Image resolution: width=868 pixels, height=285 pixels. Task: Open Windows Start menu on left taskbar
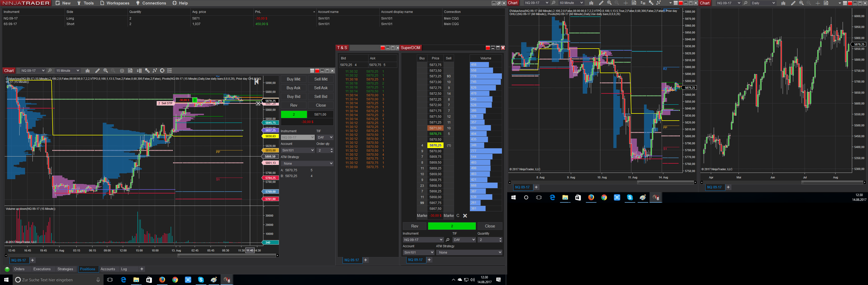[6, 280]
